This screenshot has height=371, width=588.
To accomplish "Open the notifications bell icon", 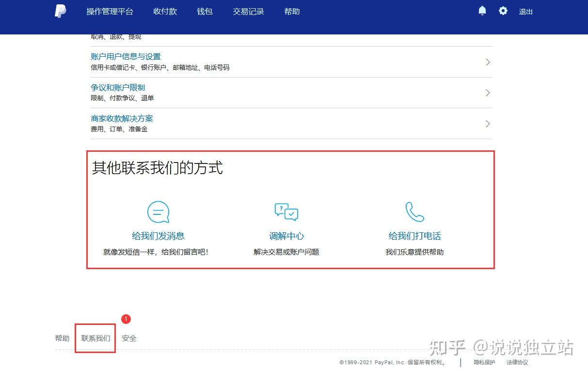I will coord(482,11).
